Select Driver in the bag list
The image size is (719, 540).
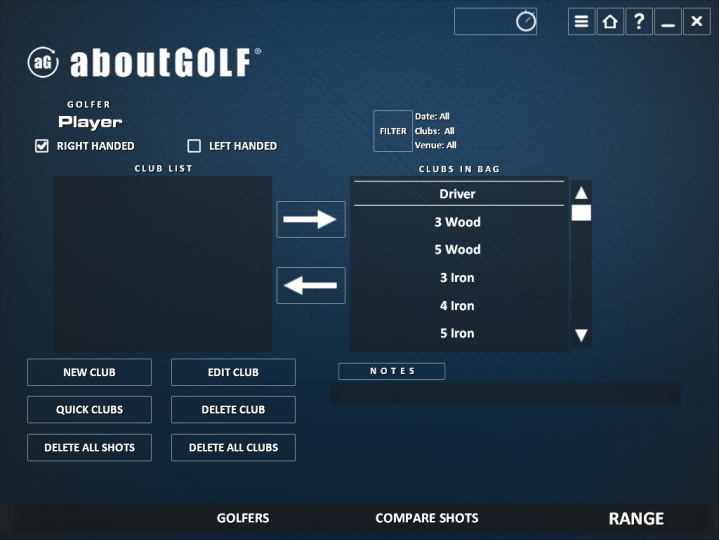[x=459, y=194]
